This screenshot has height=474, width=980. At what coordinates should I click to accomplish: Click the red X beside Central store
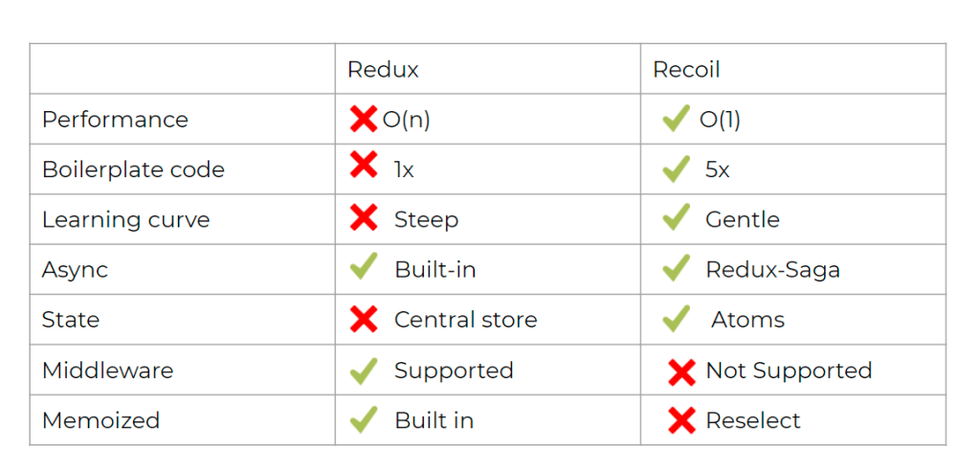click(x=364, y=319)
